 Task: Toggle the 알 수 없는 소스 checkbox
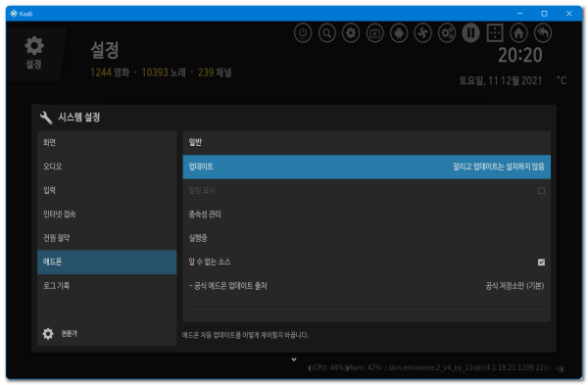coord(541,262)
